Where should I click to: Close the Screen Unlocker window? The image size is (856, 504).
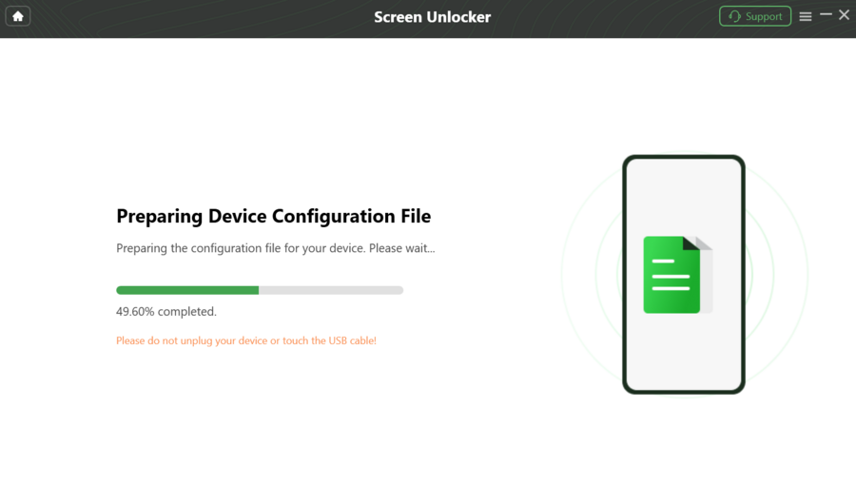(844, 15)
